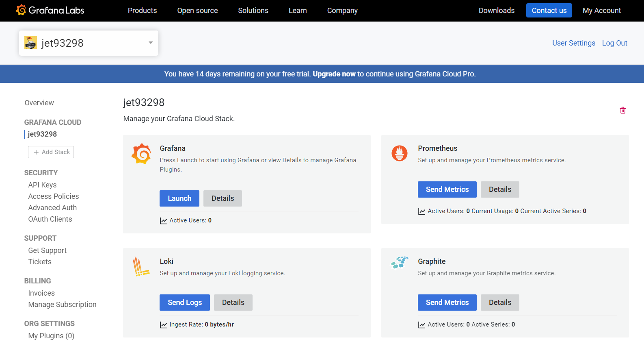The image size is (644, 344).
Task: Open Grafana Details
Action: pyautogui.click(x=223, y=198)
